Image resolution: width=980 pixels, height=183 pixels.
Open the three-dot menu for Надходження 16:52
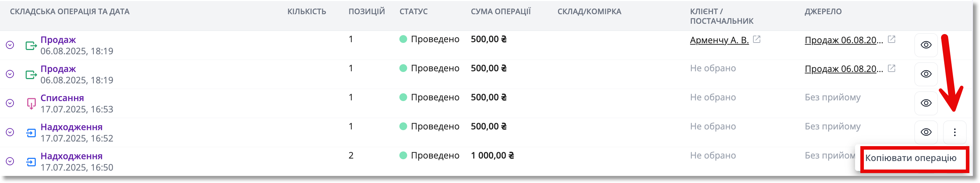point(955,132)
